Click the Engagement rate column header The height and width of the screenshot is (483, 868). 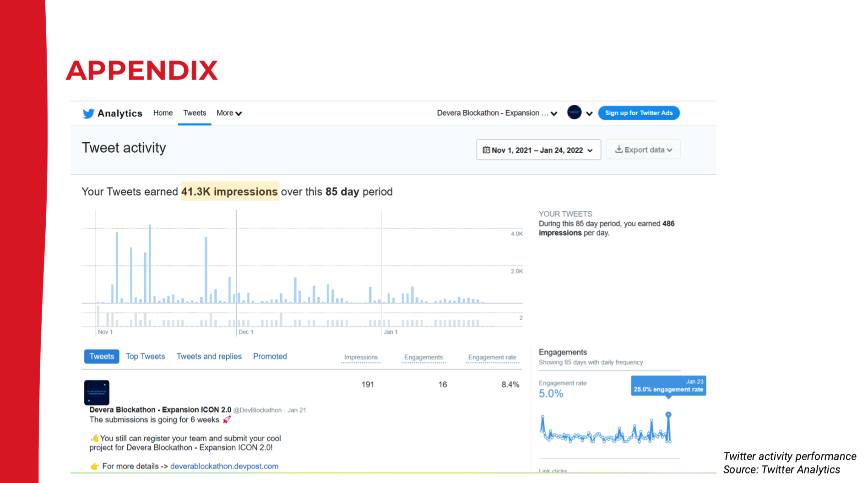click(x=492, y=357)
